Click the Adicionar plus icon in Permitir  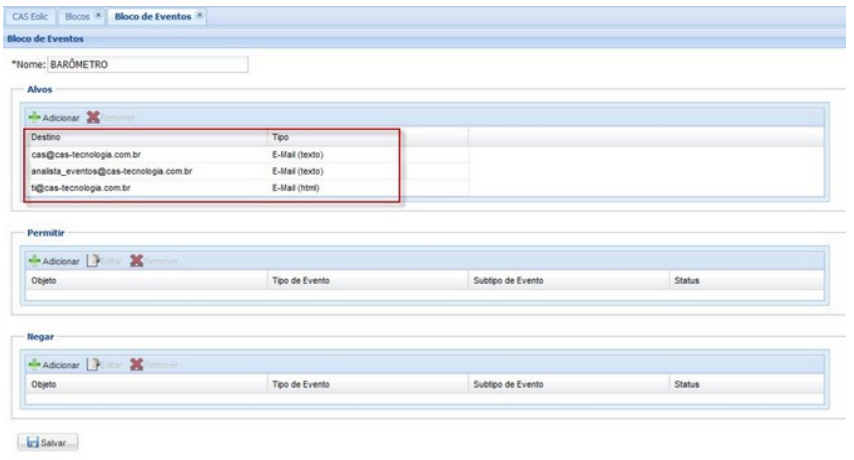click(36, 261)
